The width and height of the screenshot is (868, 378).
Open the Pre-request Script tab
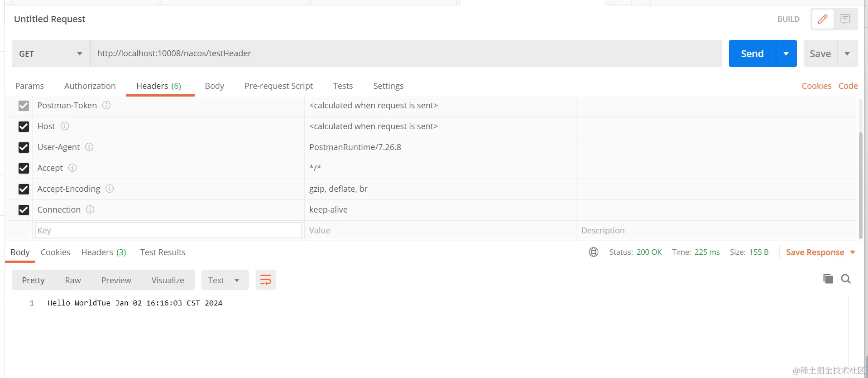click(x=278, y=86)
